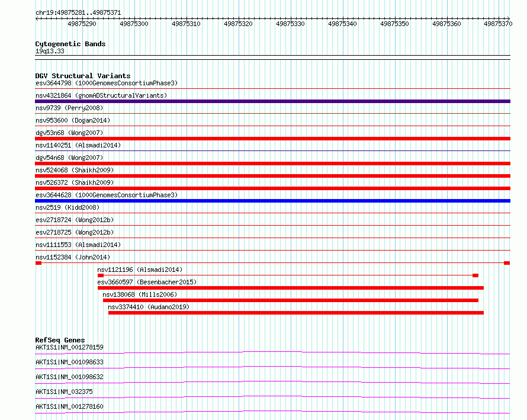Select the nsv138068 (Mills2006) red bar
Image resolution: width=527 pixels, height=420 pixels.
[291, 300]
